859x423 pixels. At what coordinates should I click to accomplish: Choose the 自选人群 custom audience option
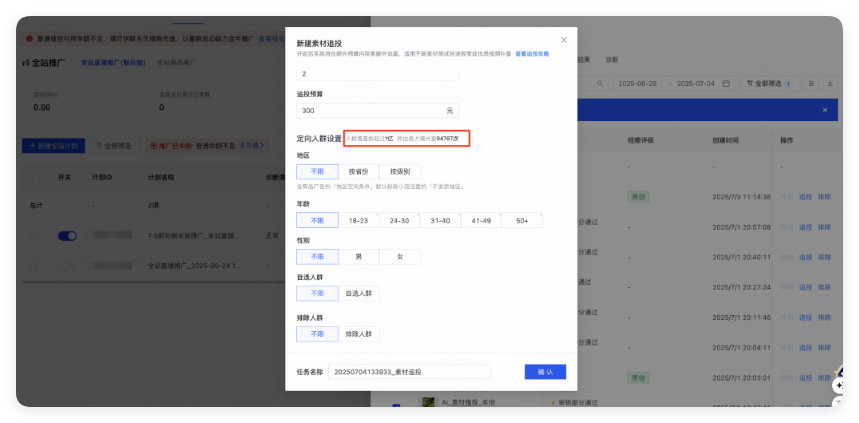pos(358,293)
